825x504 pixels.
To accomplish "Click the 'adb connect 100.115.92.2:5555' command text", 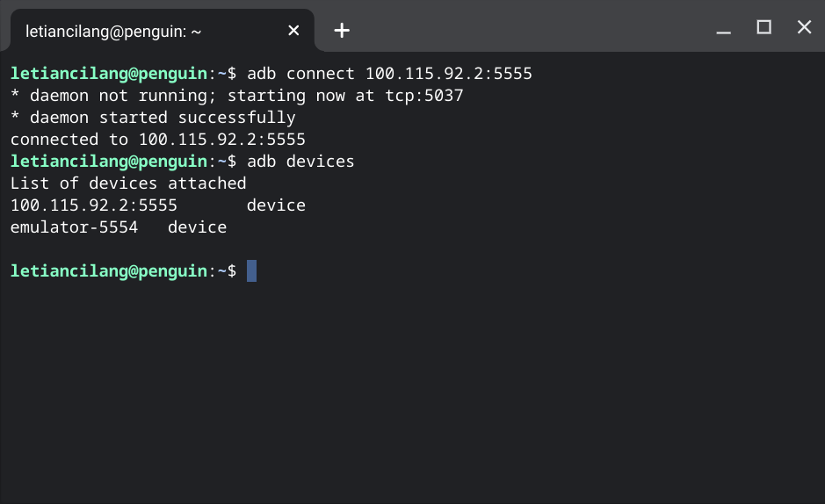I will tap(389, 74).
